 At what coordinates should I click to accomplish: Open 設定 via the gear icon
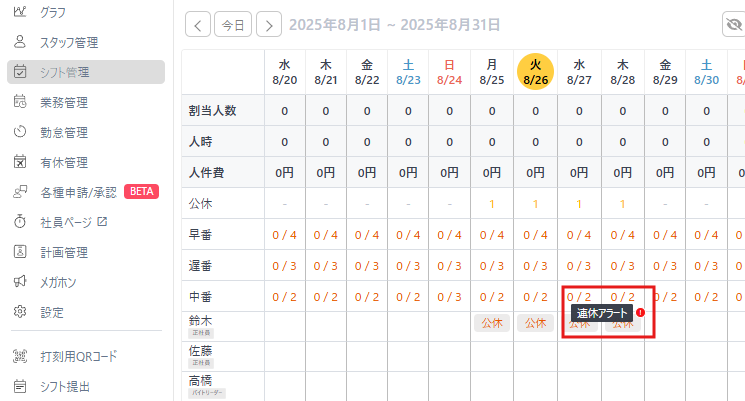20,312
